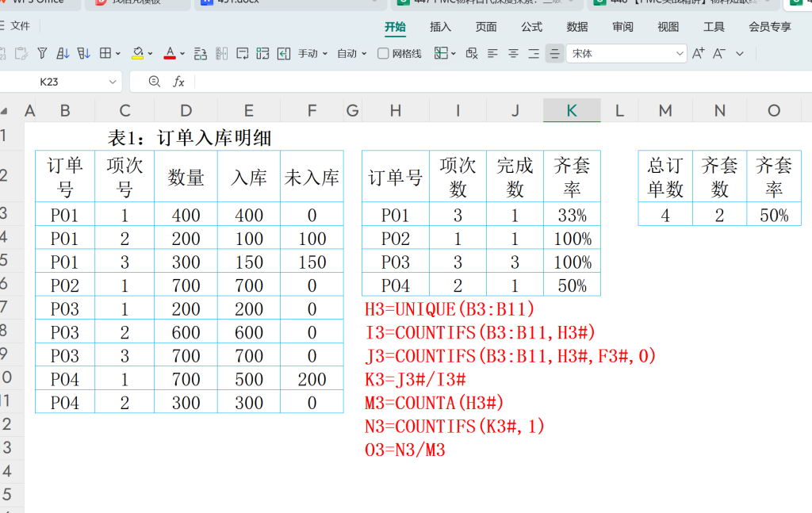This screenshot has height=513, width=812.
Task: Open the 宋体 font name dropdown
Action: [680, 53]
